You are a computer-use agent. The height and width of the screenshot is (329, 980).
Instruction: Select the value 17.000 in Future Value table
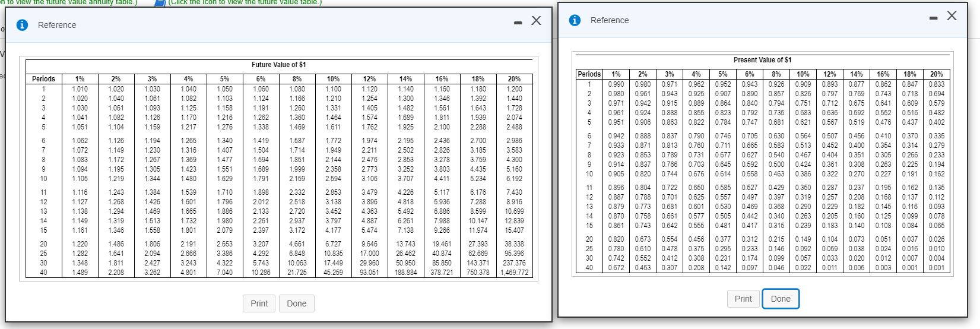(369, 254)
